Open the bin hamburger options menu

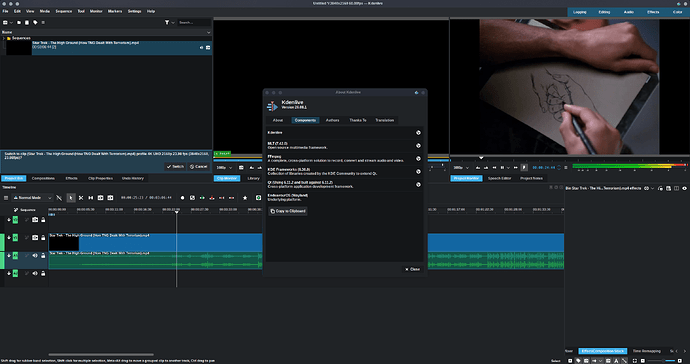click(x=43, y=22)
